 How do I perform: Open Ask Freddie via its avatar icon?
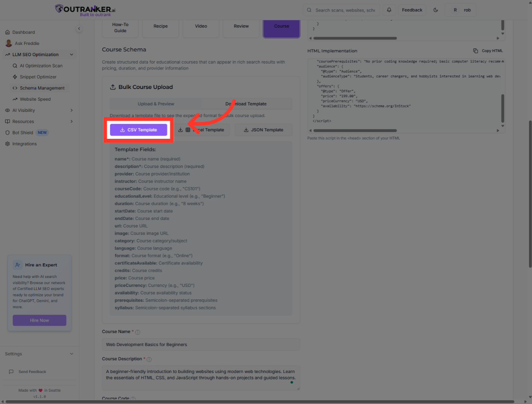[9, 43]
